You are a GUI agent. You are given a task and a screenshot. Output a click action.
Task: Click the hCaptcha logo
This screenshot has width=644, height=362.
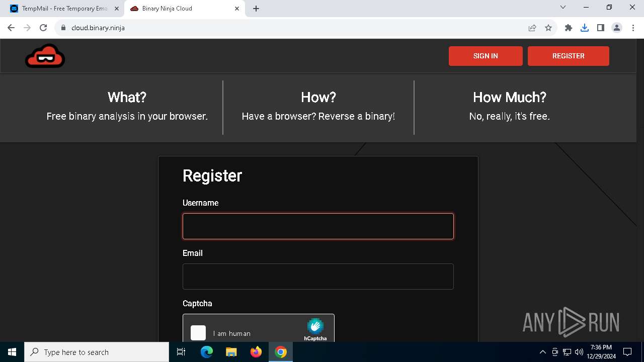click(x=315, y=329)
